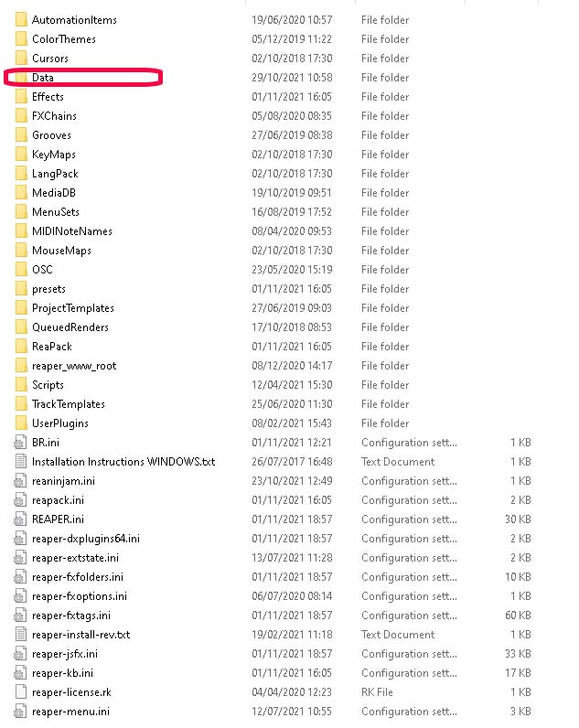Click the presets folder icon

[x=21, y=289]
